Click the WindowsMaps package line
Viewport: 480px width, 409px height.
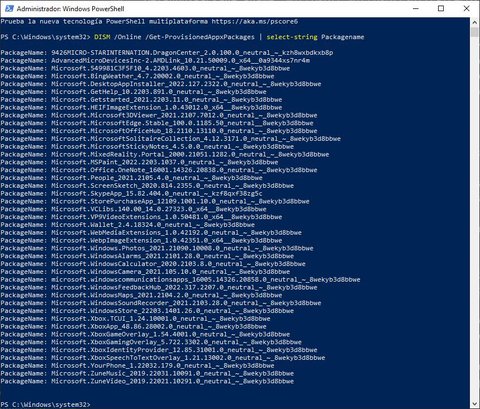coord(141,296)
